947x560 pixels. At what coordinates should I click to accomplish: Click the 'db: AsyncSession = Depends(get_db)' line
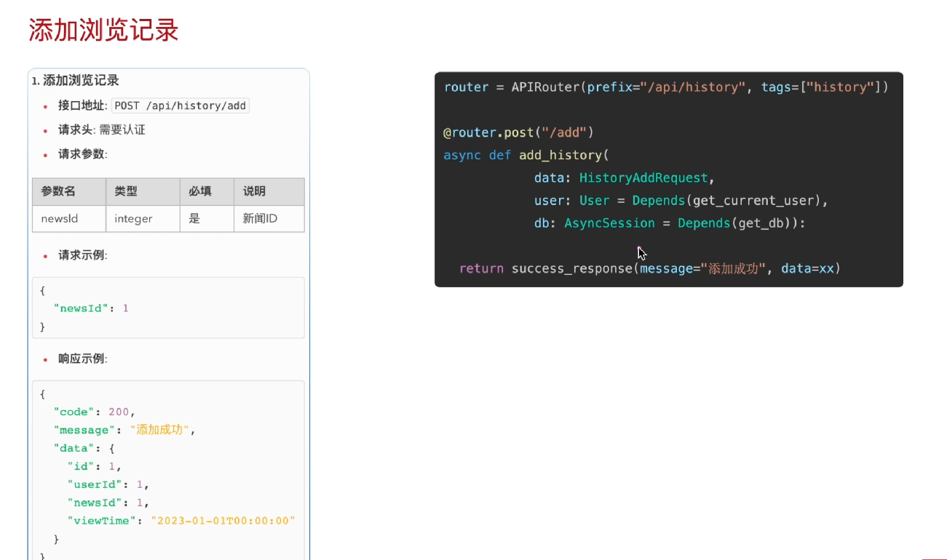[670, 223]
